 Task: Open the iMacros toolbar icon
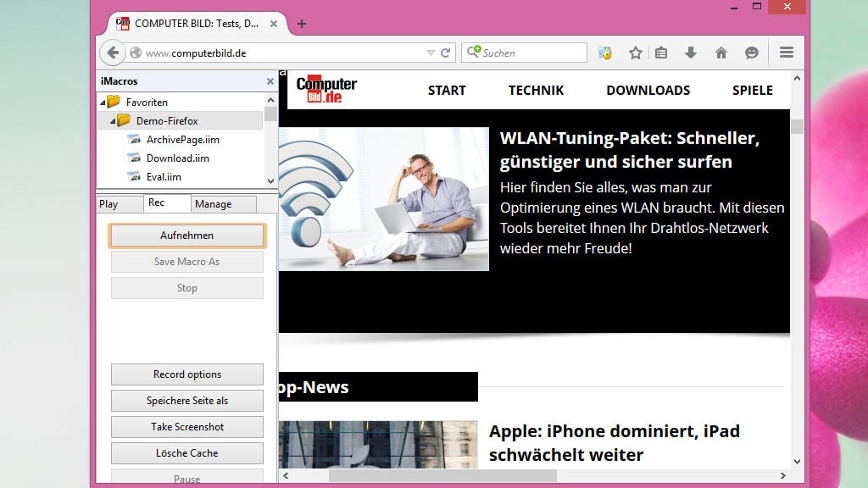(605, 53)
